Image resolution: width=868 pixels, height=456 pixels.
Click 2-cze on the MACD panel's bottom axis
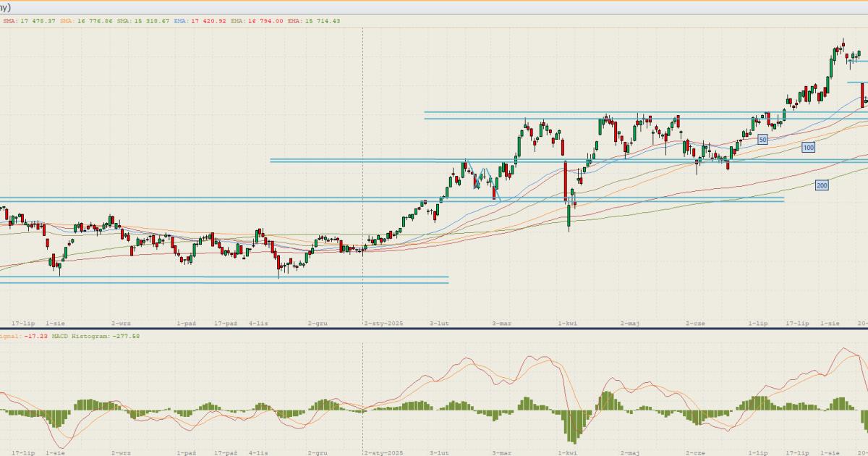pyautogui.click(x=696, y=452)
